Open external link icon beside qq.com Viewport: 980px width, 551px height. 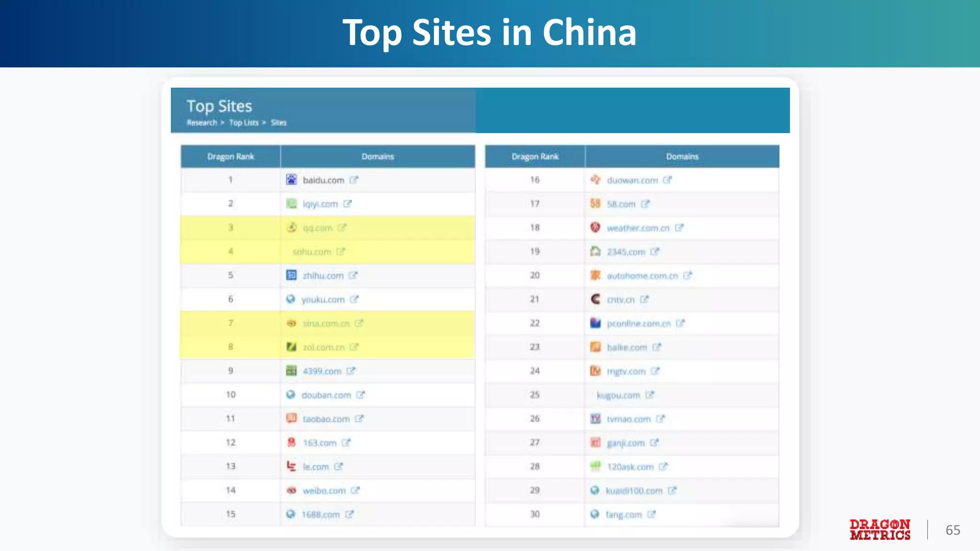pos(342,228)
